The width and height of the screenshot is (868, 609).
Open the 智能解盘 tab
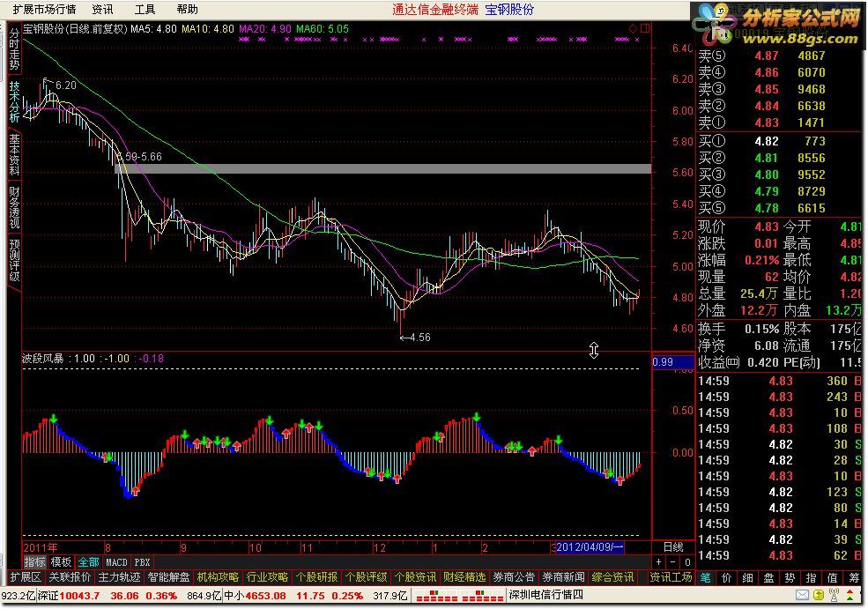coord(168,577)
